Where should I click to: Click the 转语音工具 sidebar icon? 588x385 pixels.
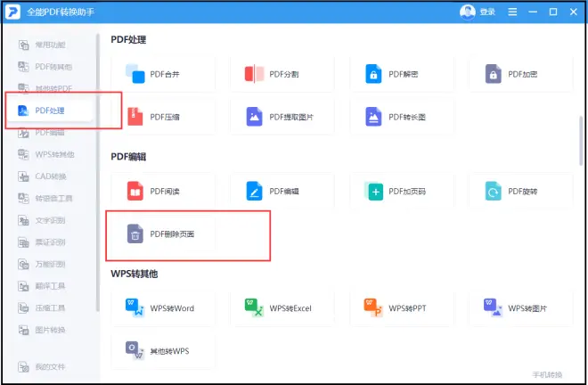(x=23, y=198)
